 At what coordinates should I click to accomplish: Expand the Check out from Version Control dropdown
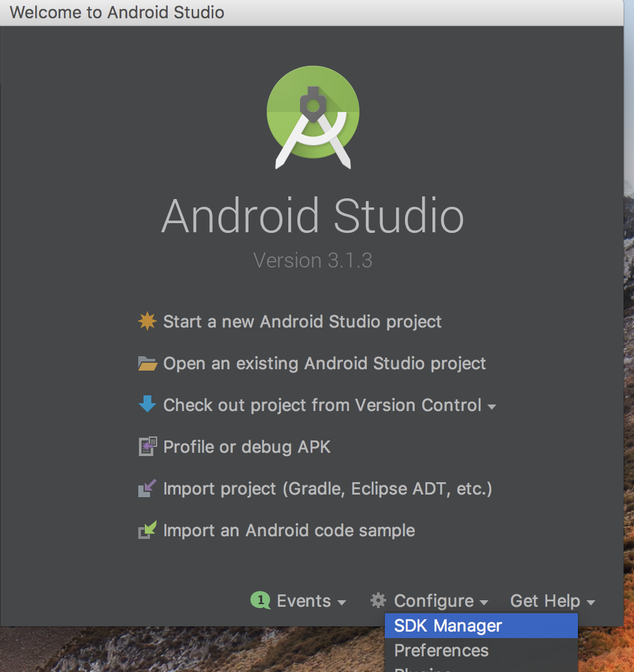pos(492,405)
